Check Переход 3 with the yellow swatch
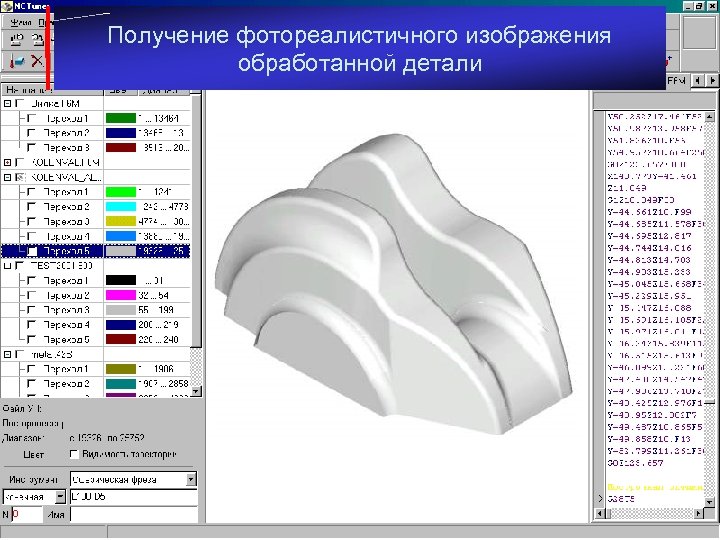Image resolution: width=720 pixels, height=540 pixels. pos(31,221)
